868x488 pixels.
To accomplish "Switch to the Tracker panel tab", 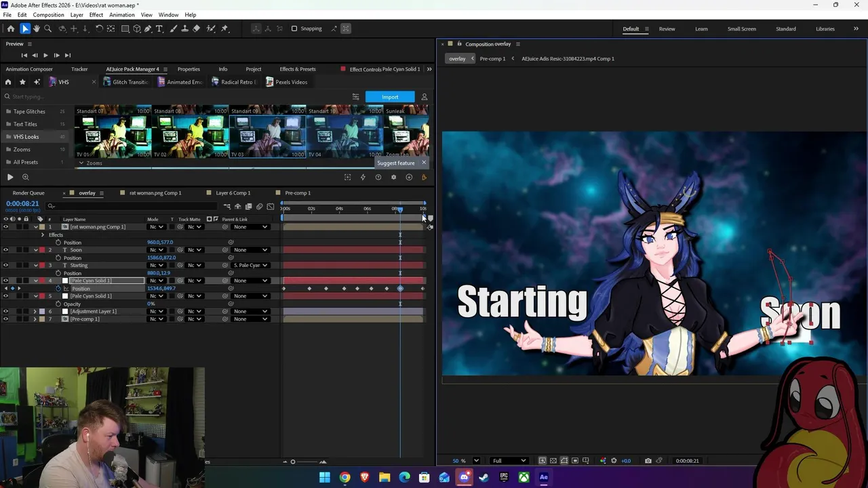I will pos(79,69).
